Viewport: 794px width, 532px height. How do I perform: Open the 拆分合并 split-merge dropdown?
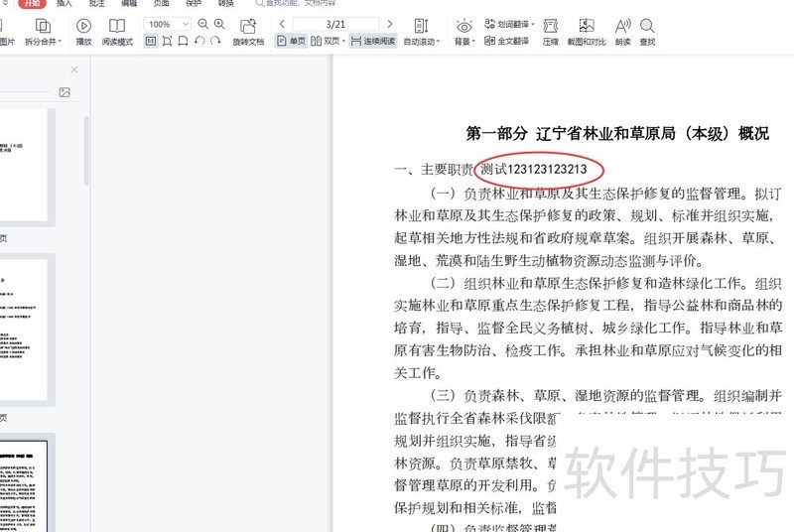coord(43,32)
